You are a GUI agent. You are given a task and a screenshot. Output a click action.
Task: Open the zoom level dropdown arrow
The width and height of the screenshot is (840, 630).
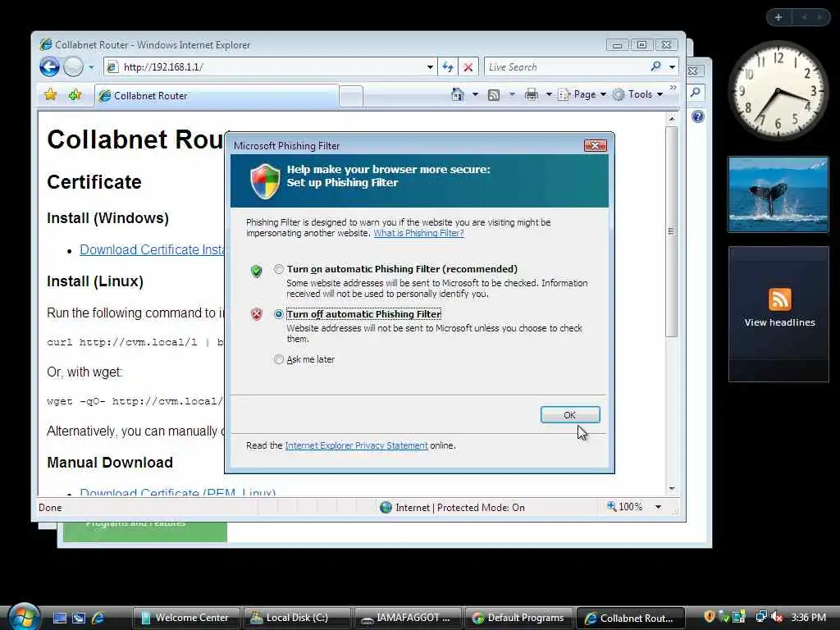pyautogui.click(x=659, y=507)
